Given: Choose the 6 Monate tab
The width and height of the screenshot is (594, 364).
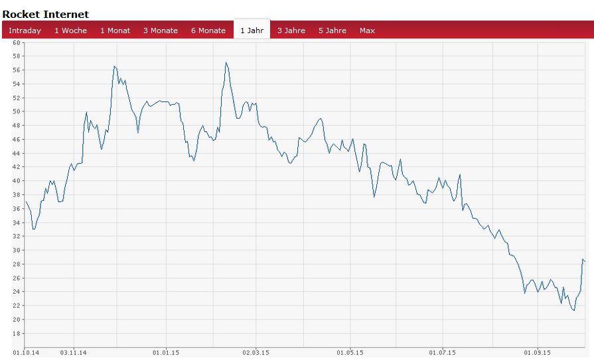Looking at the screenshot, I should pyautogui.click(x=208, y=30).
